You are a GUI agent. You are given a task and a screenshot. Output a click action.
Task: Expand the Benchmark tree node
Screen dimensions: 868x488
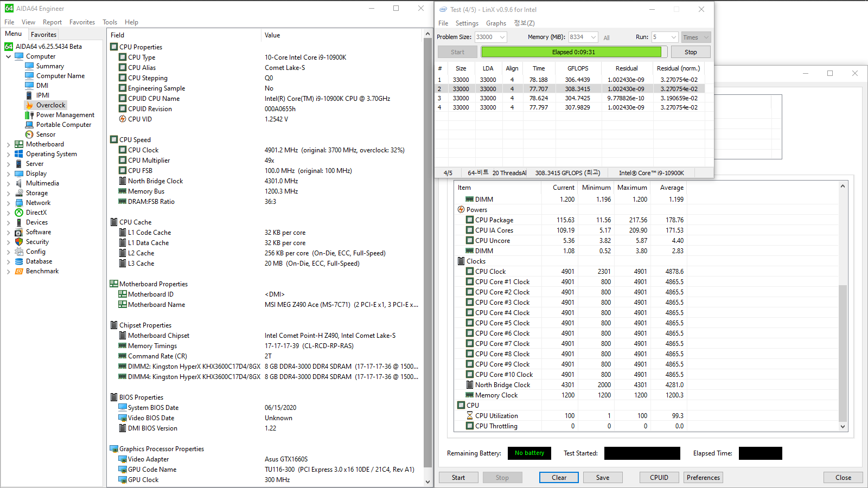pos(9,271)
